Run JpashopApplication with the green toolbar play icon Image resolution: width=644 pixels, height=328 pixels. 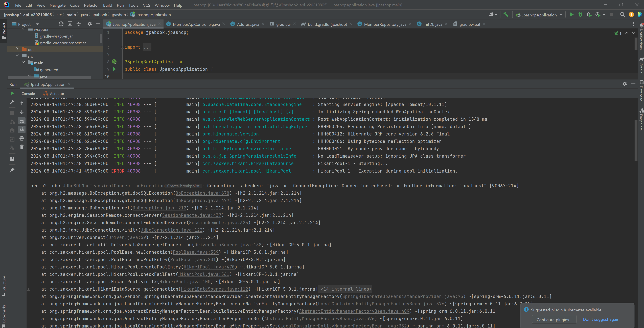coord(571,15)
